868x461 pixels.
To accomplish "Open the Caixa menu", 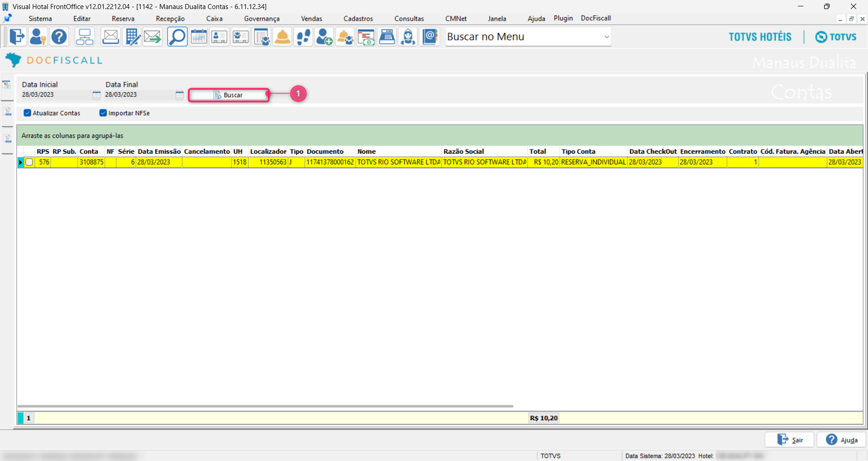I will click(214, 19).
